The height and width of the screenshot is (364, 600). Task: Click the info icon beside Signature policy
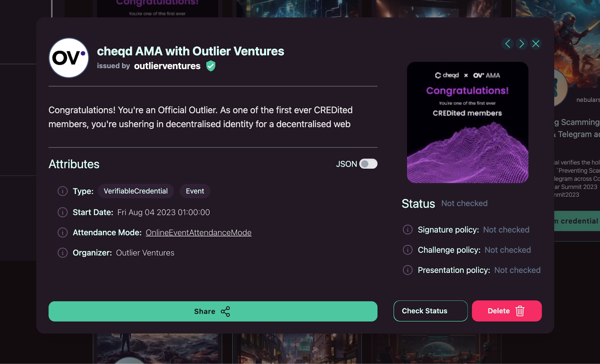pos(408,229)
